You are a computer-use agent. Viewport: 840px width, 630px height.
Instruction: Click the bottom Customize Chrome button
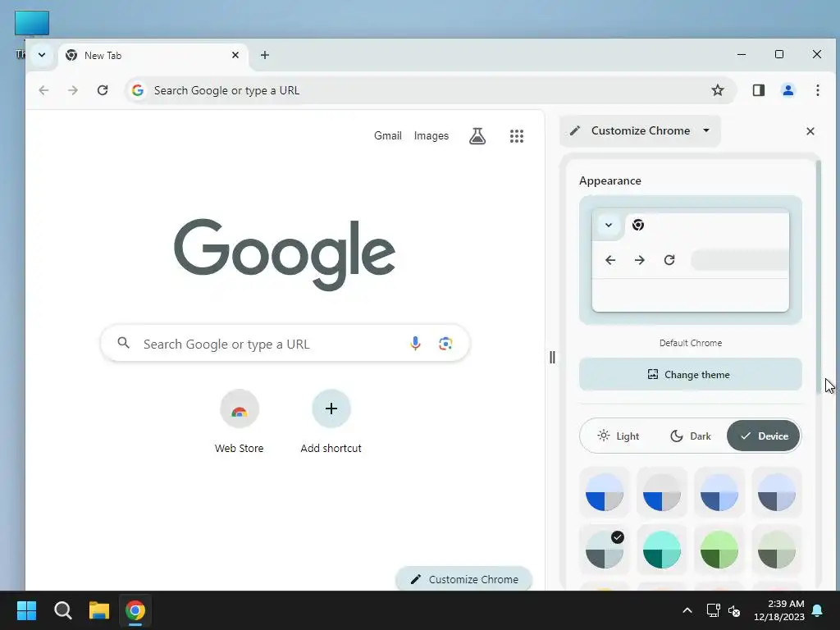pos(464,579)
